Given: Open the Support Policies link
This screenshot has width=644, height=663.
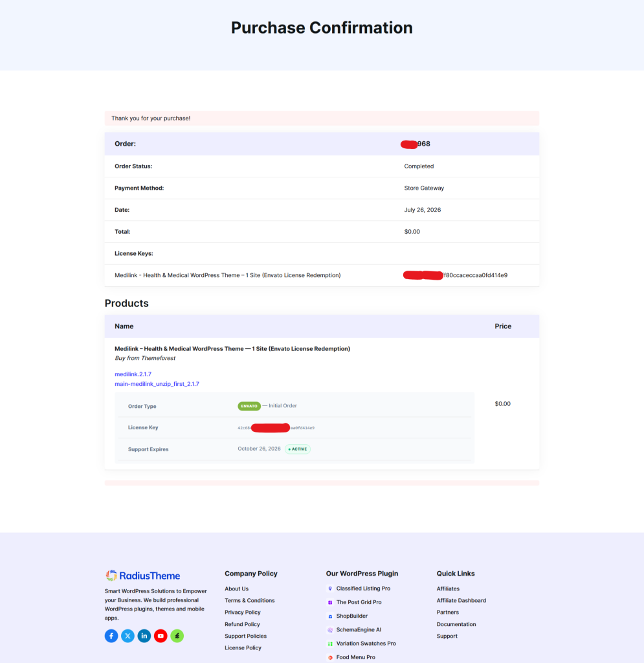Looking at the screenshot, I should 245,636.
